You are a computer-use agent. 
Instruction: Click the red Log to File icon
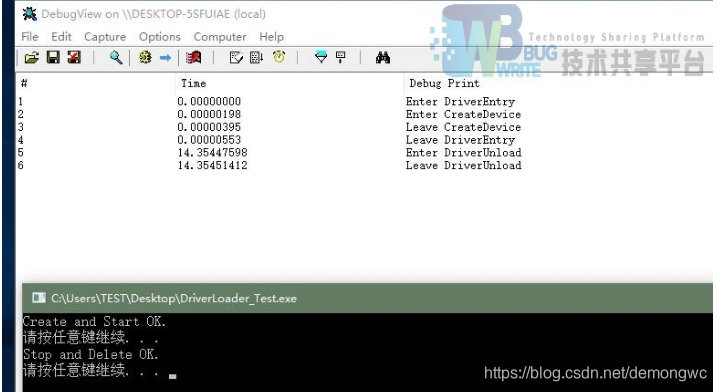pyautogui.click(x=74, y=57)
